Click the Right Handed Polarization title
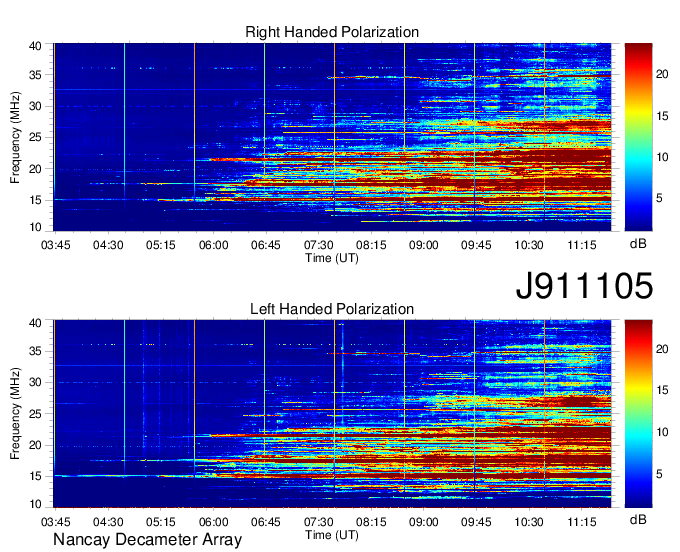 (x=332, y=32)
